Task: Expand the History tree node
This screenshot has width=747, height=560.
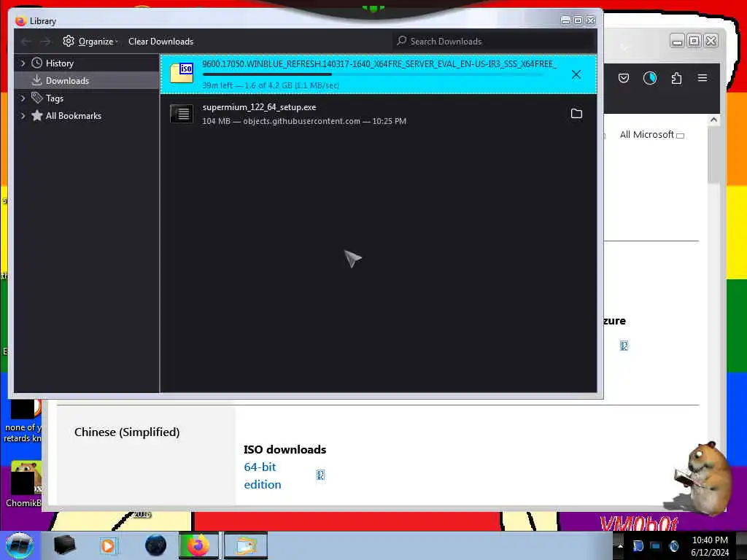Action: tap(23, 63)
